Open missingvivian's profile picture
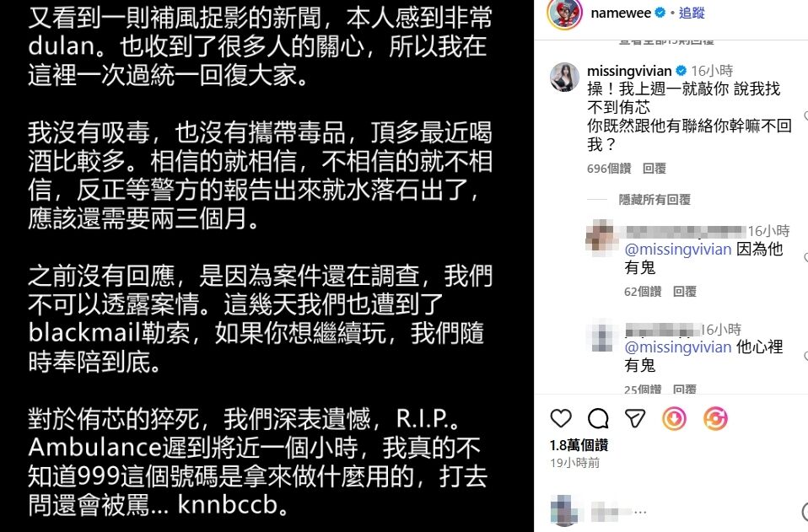This screenshot has width=808, height=532. 565,78
